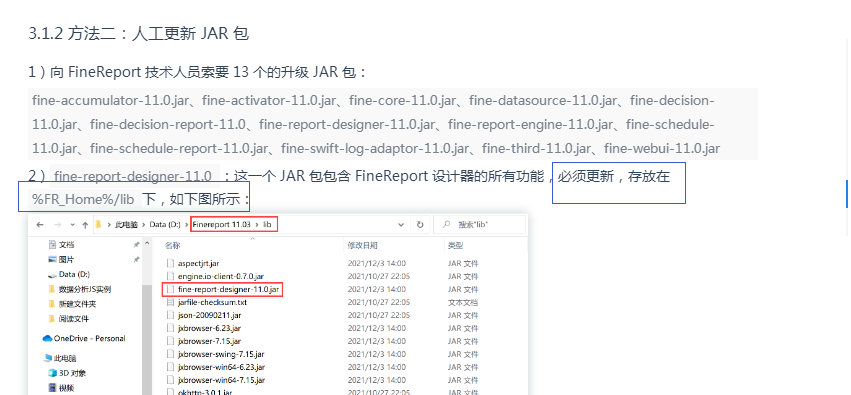
Task: Sort files by 修改日期 column header
Action: coord(363,246)
